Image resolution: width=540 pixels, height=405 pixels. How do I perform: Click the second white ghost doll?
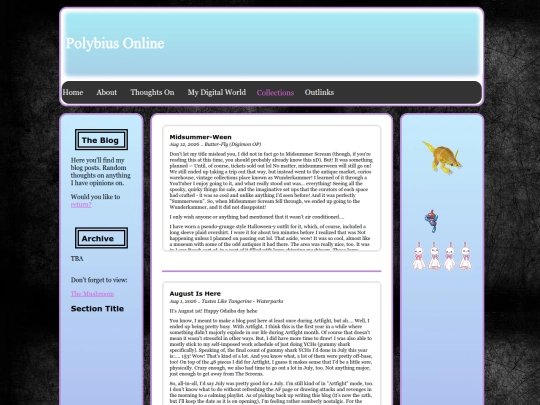[434, 256]
